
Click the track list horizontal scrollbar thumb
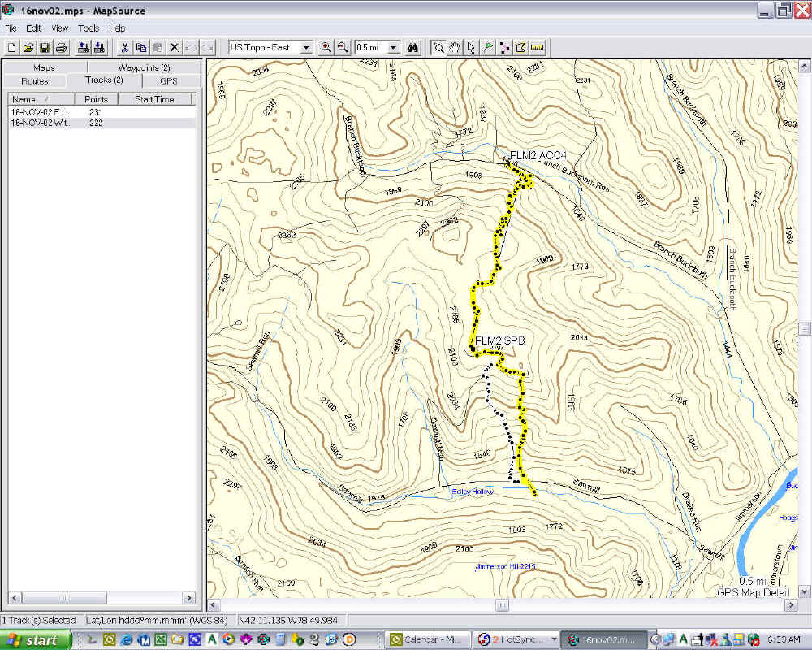(64, 598)
